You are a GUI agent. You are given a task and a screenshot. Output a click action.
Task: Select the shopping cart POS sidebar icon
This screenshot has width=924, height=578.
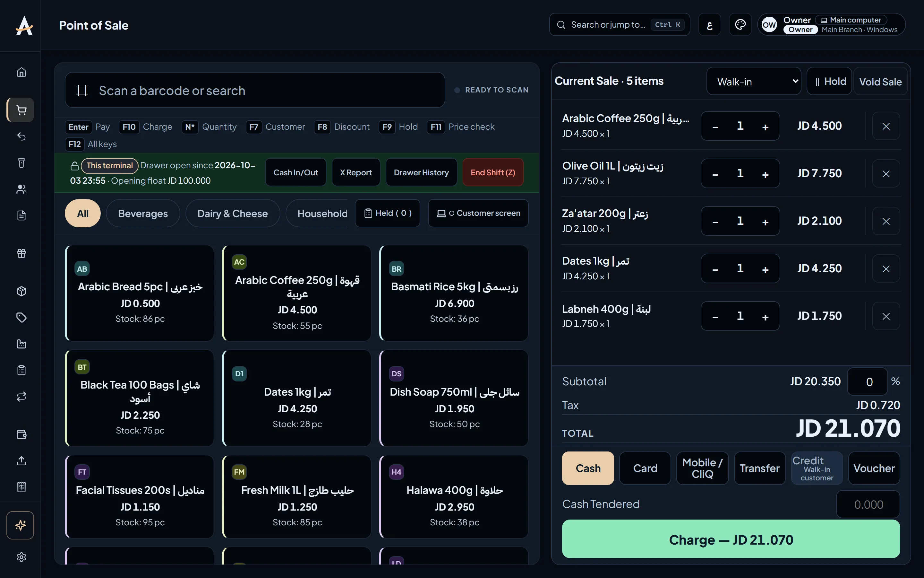21,110
